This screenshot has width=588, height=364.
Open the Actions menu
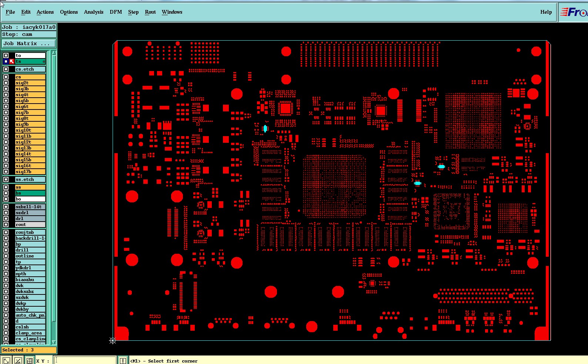45,12
